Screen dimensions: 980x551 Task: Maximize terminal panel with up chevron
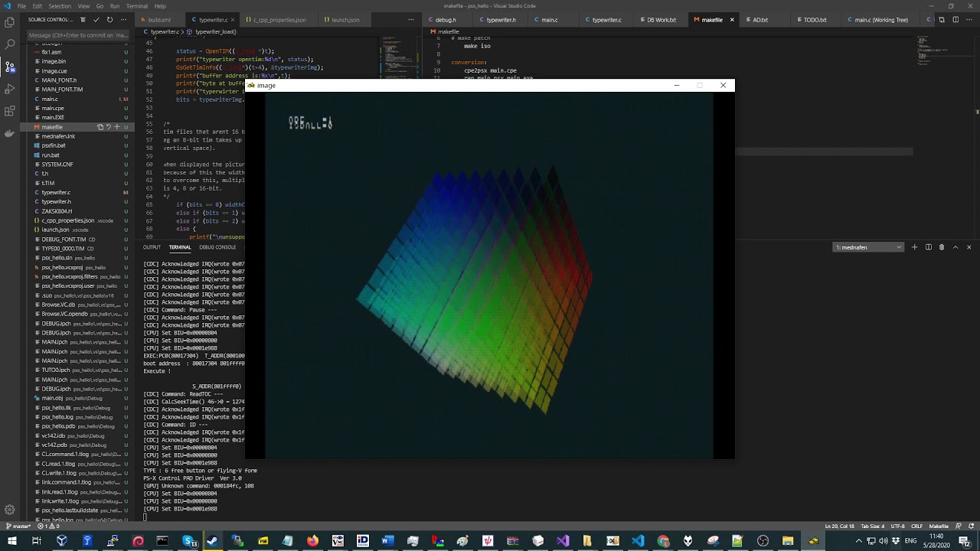coord(955,247)
